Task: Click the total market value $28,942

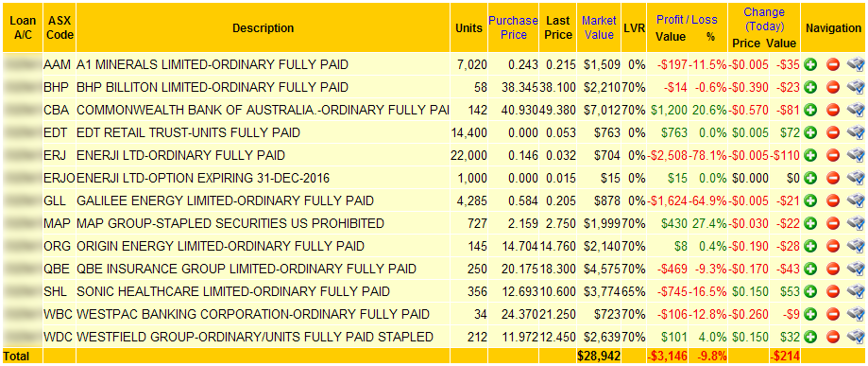Action: (x=599, y=356)
